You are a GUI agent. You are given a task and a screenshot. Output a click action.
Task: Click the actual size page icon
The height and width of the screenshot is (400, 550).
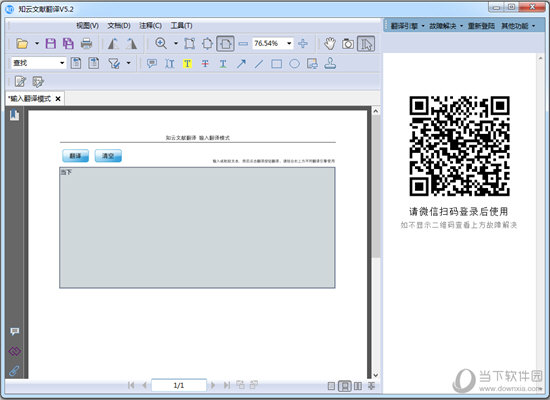coord(190,44)
